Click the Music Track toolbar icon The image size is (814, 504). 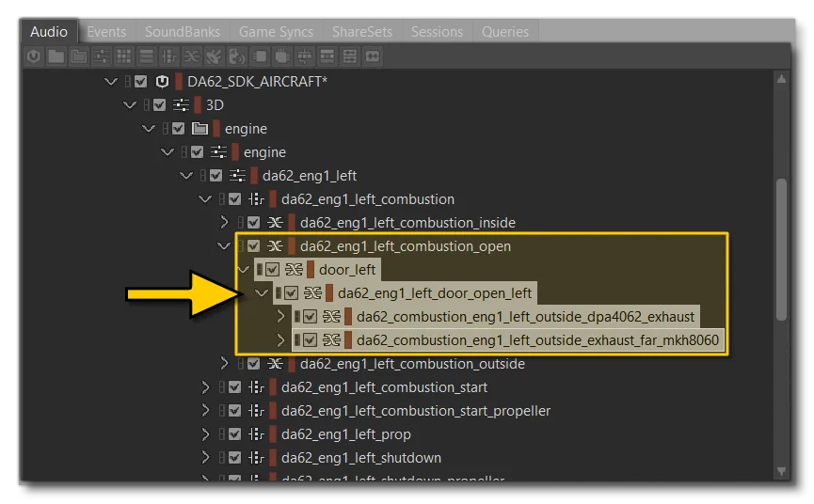point(373,56)
